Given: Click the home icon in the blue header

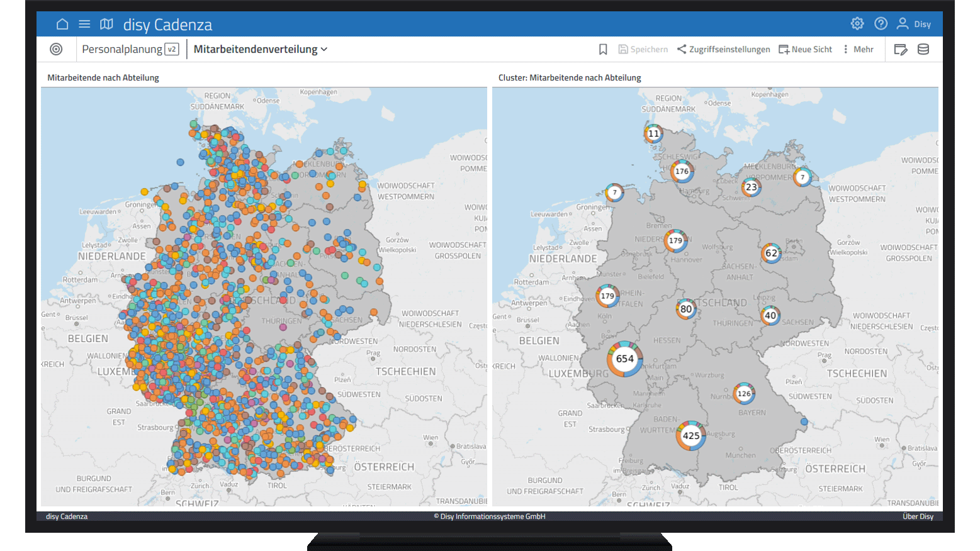Looking at the screenshot, I should pyautogui.click(x=62, y=23).
